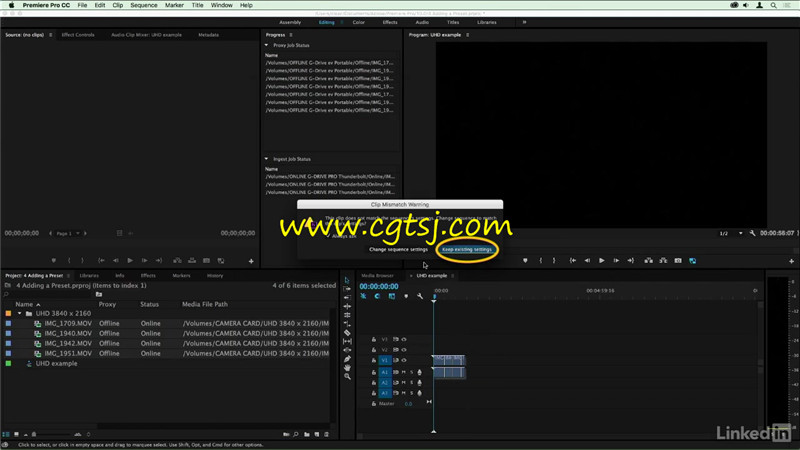Open Project panel menu icon
Viewport: 800px width, 450px height.
pos(68,276)
